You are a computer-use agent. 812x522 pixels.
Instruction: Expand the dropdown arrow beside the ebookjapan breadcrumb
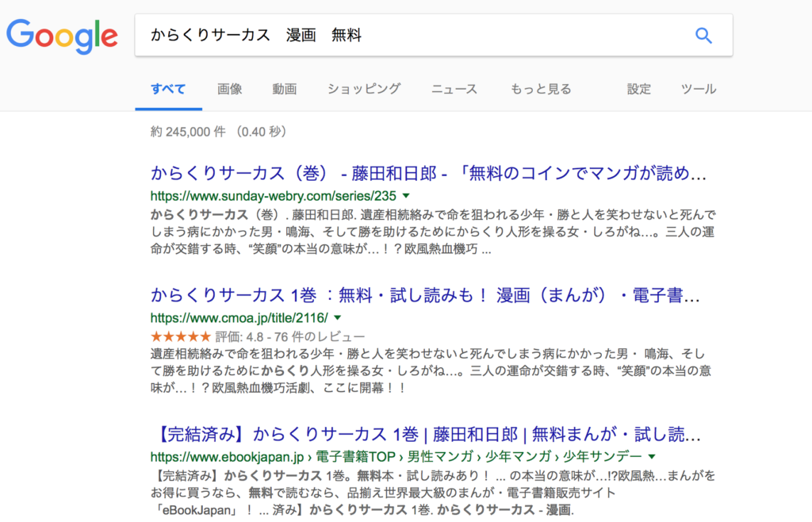pyautogui.click(x=652, y=456)
